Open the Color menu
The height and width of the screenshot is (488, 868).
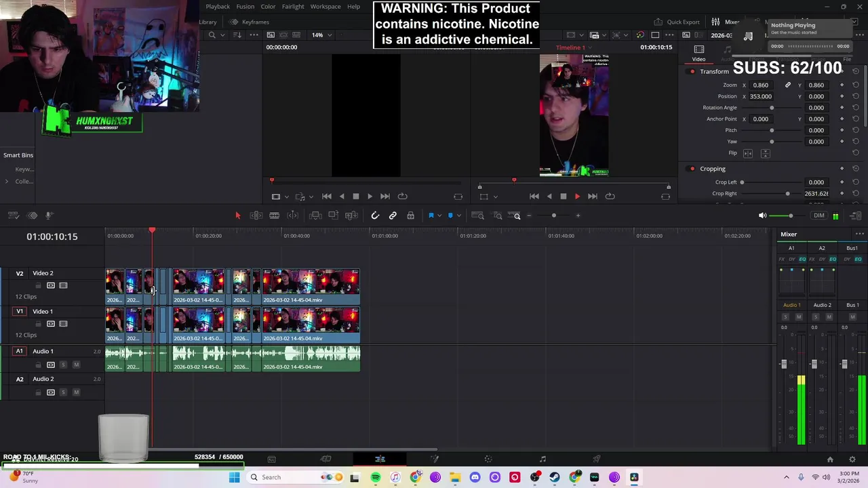[x=268, y=6]
